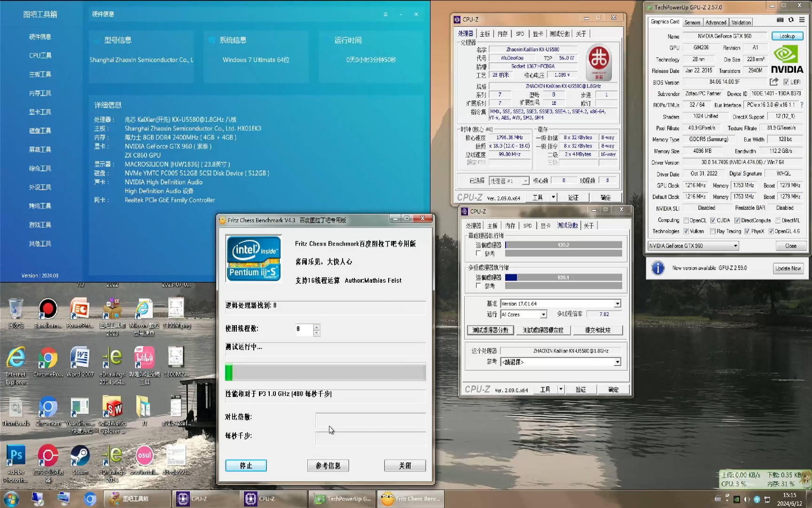The width and height of the screenshot is (812, 508).
Task: Click the thread count input field
Action: [x=304, y=329]
